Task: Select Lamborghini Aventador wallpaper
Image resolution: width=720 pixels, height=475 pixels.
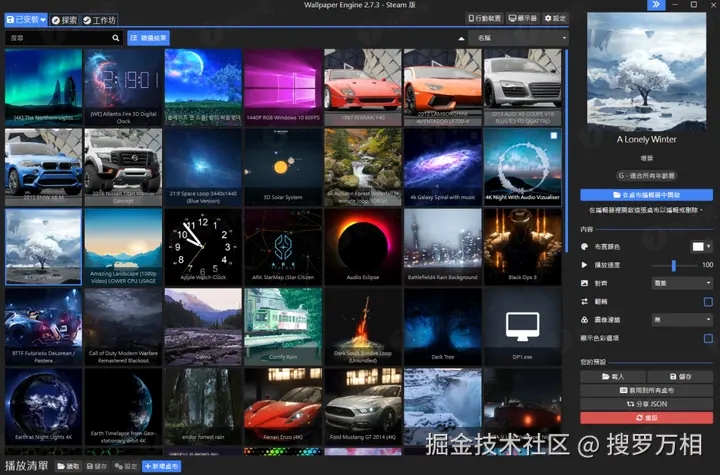Action: (x=443, y=87)
